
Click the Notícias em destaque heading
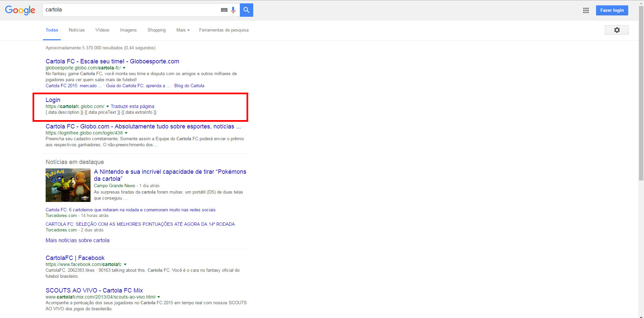pyautogui.click(x=75, y=162)
